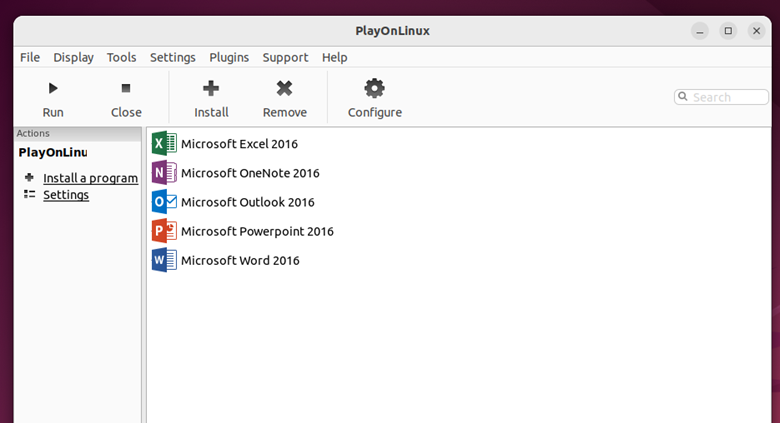Screen dimensions: 780x423
Task: Open the Plugins menu
Action: tap(229, 57)
